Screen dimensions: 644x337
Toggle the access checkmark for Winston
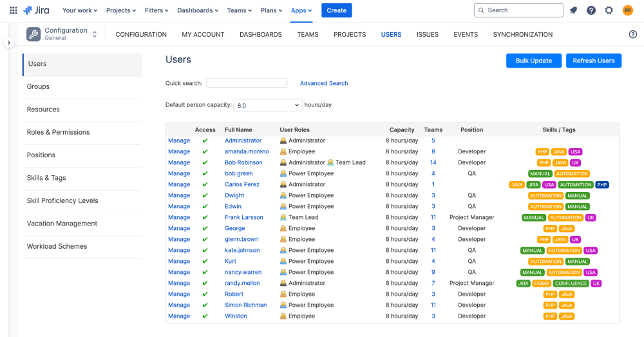[205, 316]
